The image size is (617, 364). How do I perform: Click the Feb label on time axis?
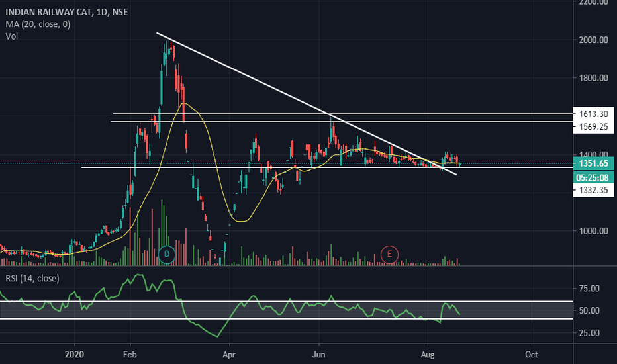(x=130, y=355)
